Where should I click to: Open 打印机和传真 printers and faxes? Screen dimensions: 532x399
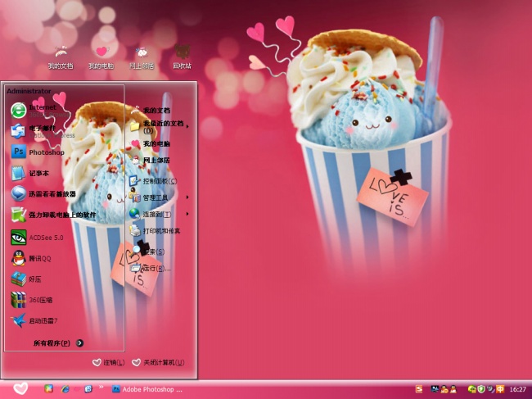click(155, 231)
